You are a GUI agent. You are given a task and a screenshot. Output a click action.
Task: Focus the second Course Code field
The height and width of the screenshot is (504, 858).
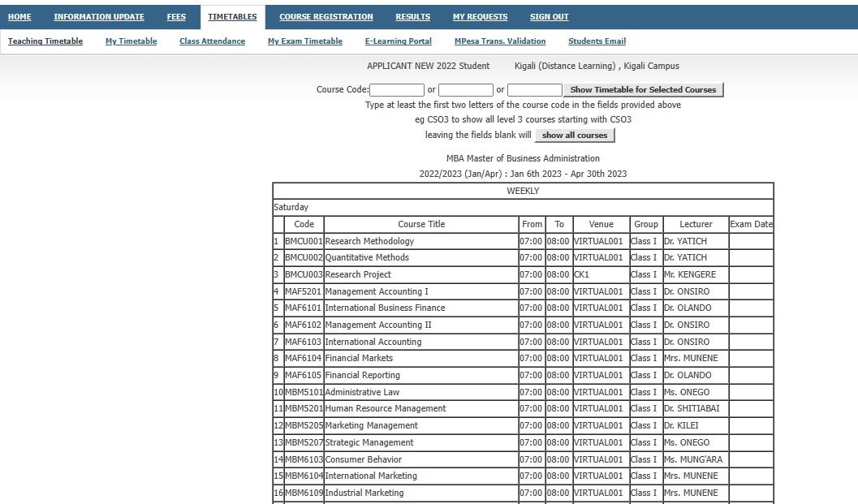click(466, 90)
